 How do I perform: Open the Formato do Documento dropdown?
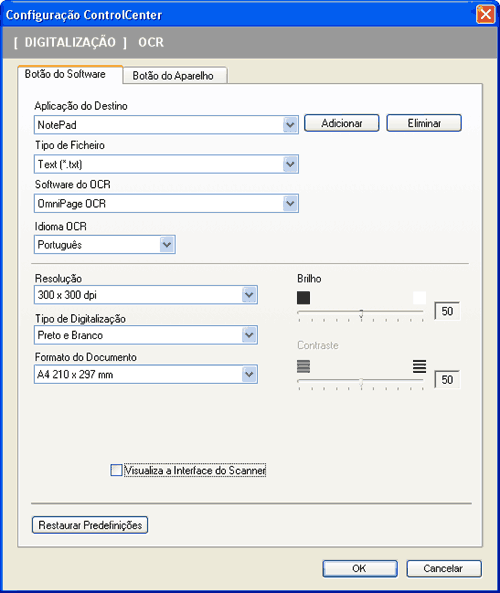(249, 374)
